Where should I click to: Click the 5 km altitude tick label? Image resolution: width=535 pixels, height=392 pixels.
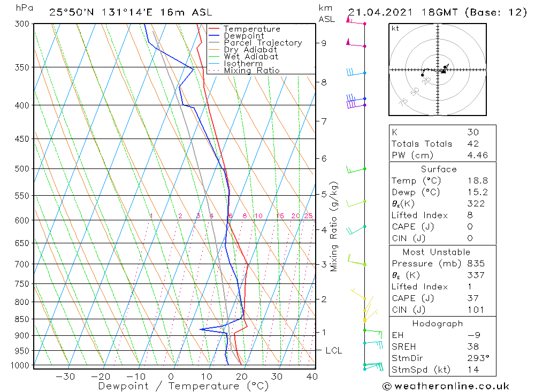(x=324, y=194)
